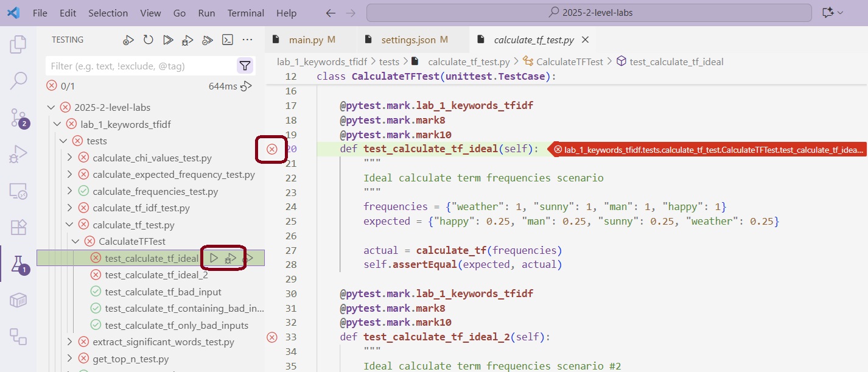Screen dimensions: 868x372
Task: Open the Extensions view
Action: 18,227
